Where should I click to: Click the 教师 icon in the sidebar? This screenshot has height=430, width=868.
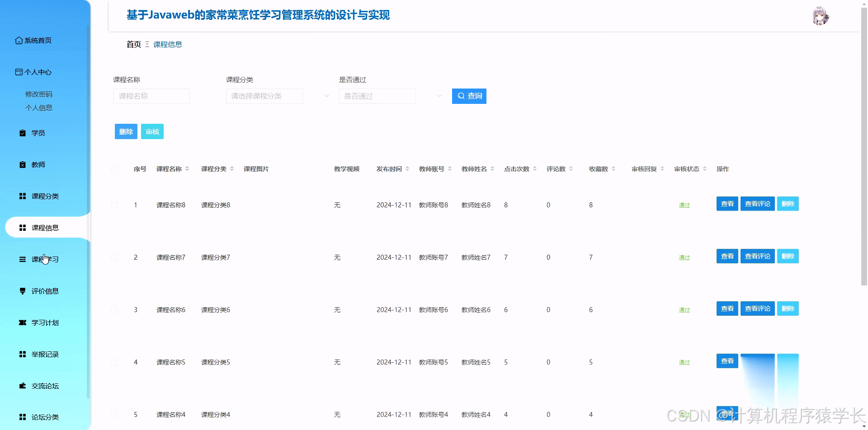pyautogui.click(x=22, y=164)
